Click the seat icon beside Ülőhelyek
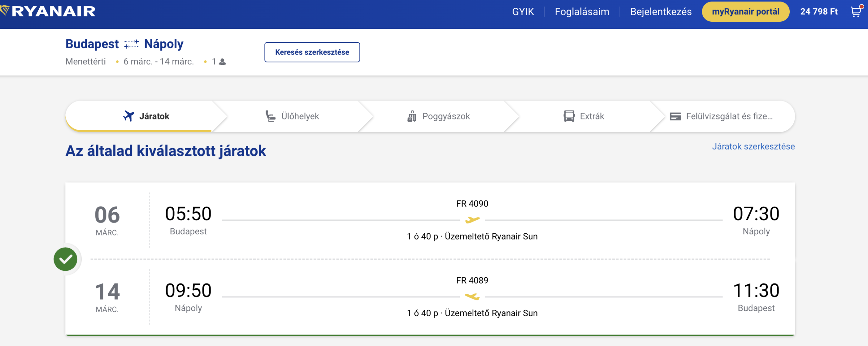This screenshot has width=868, height=346. (270, 116)
